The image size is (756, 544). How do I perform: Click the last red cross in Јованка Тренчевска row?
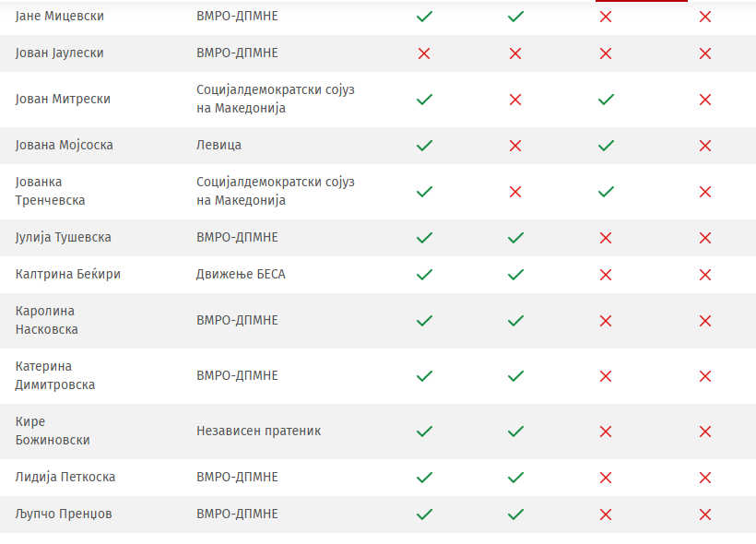705,192
